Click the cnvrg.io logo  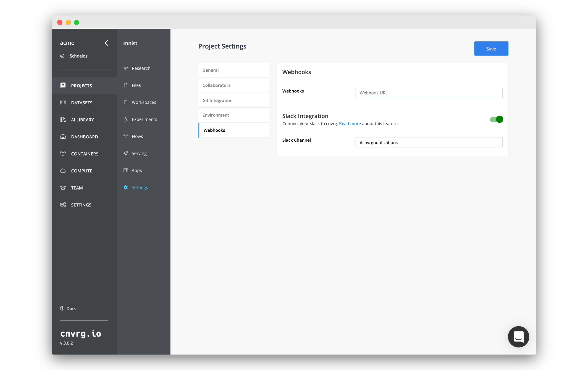coord(81,333)
